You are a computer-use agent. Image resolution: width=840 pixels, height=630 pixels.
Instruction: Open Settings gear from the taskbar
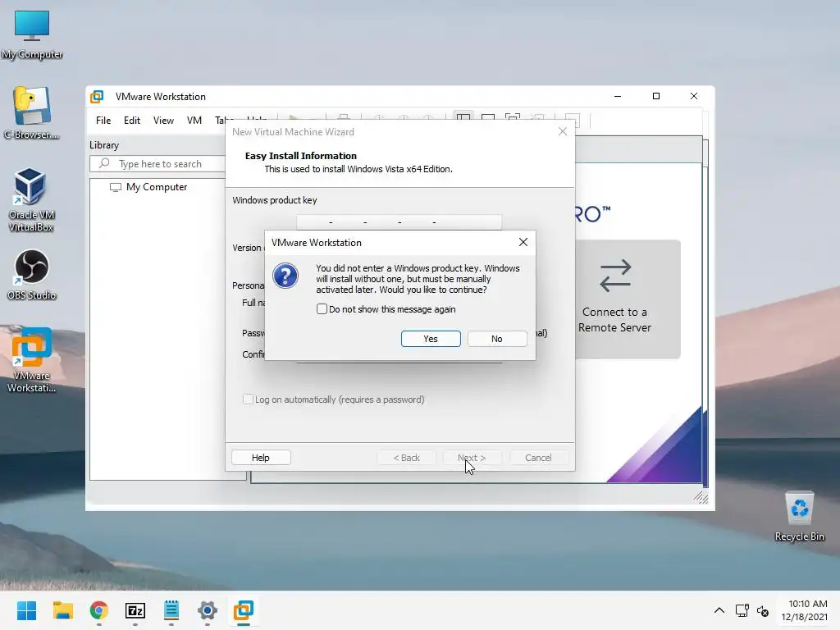[208, 610]
